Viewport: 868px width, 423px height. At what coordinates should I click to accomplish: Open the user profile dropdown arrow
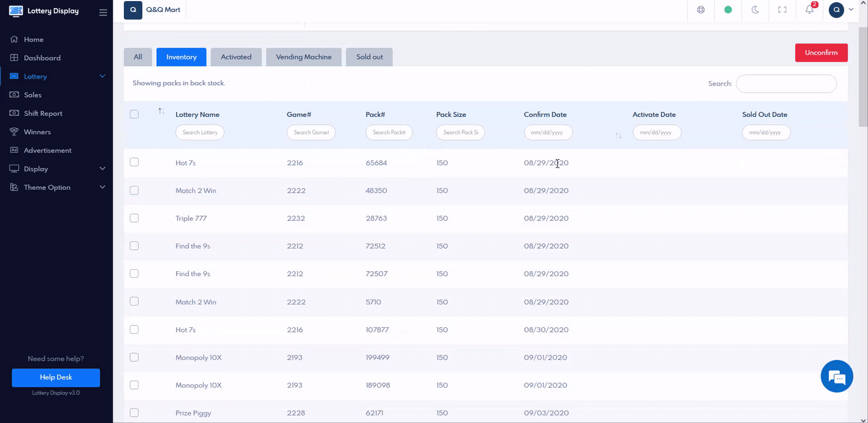(x=851, y=10)
